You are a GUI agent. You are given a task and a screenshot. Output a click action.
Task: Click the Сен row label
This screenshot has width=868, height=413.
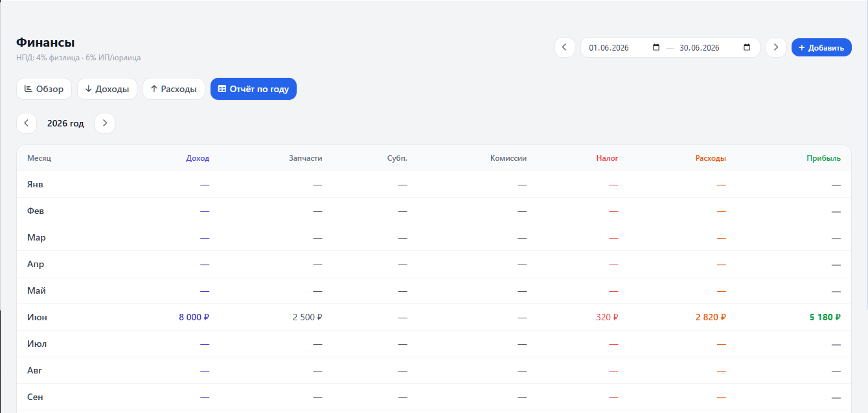35,397
